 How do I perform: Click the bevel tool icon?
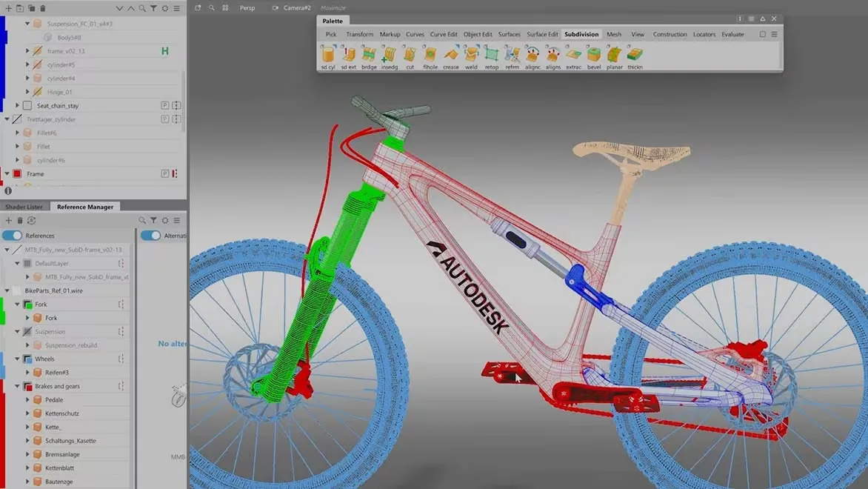coord(594,55)
